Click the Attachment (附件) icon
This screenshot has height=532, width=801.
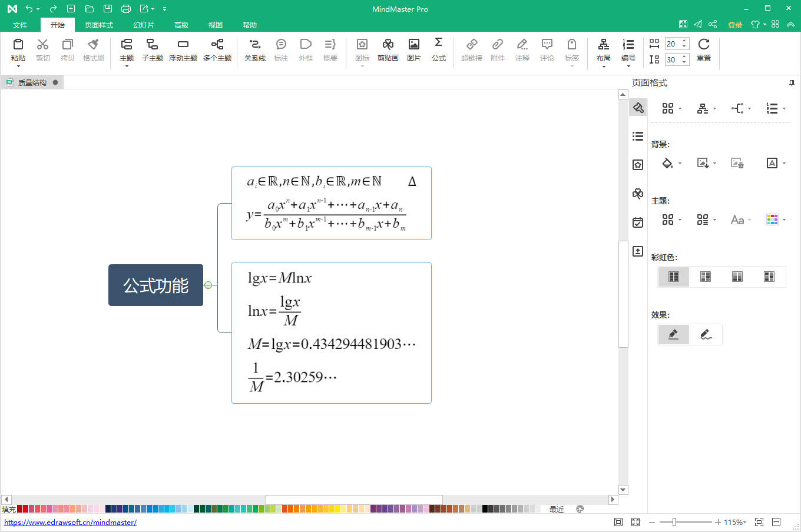(x=498, y=45)
